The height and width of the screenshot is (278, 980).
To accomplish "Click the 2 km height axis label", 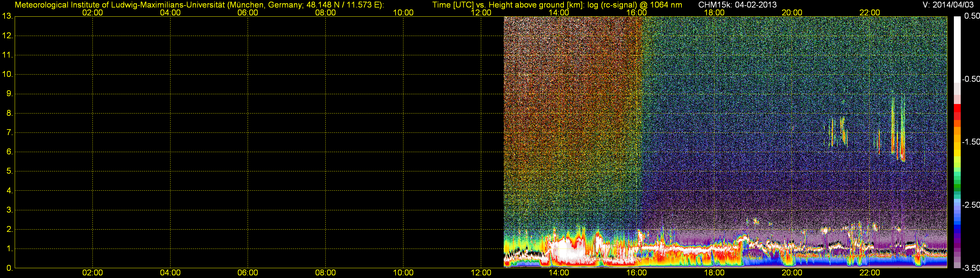I will pos(9,229).
